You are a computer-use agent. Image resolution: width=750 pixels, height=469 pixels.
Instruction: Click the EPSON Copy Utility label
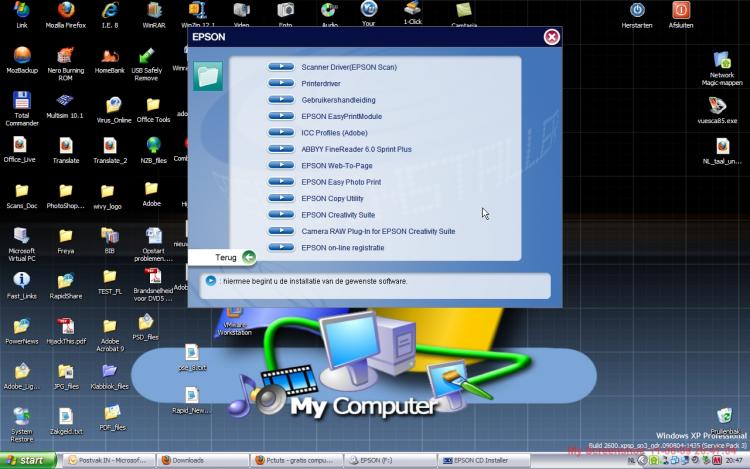[x=332, y=198]
